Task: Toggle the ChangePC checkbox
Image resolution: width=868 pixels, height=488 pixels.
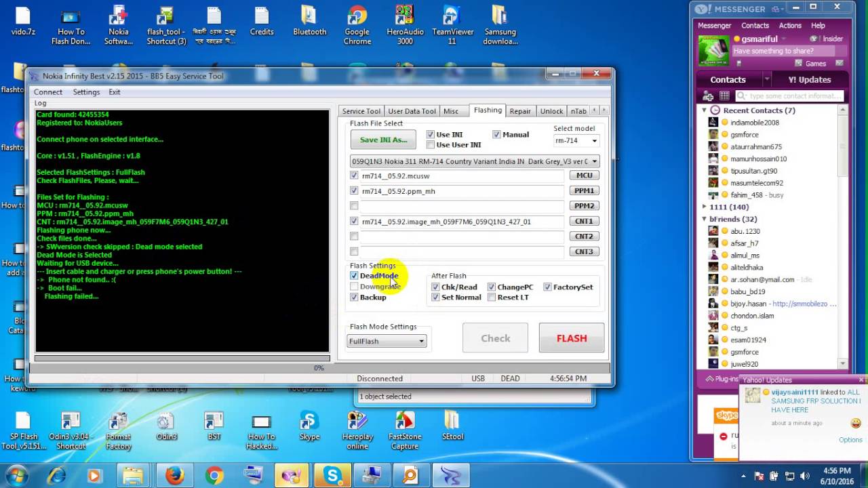Action: tap(492, 287)
